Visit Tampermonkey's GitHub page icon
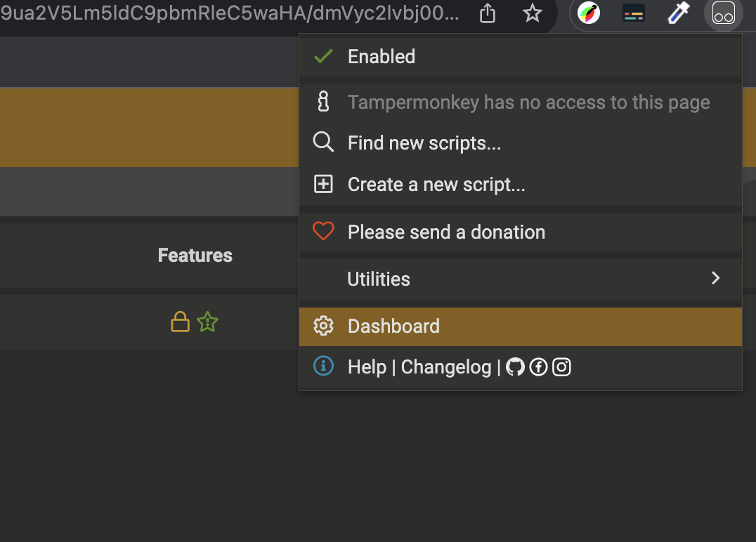Image resolution: width=756 pixels, height=542 pixels. point(515,367)
